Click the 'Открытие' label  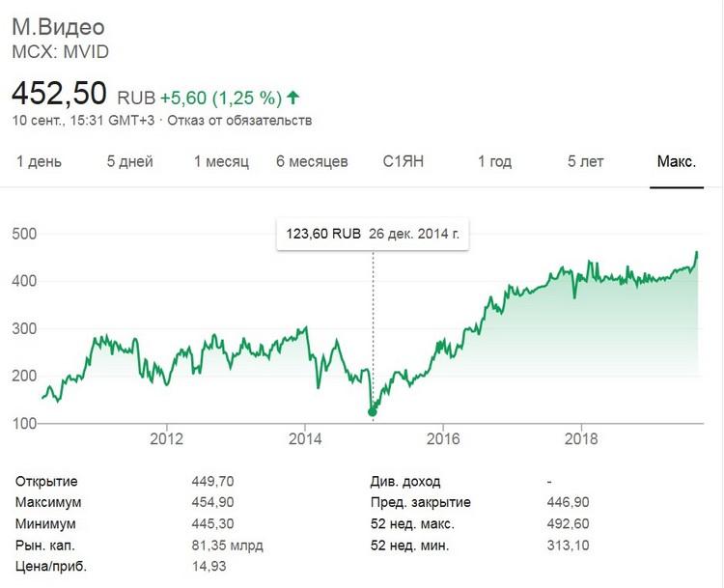pos(46,482)
